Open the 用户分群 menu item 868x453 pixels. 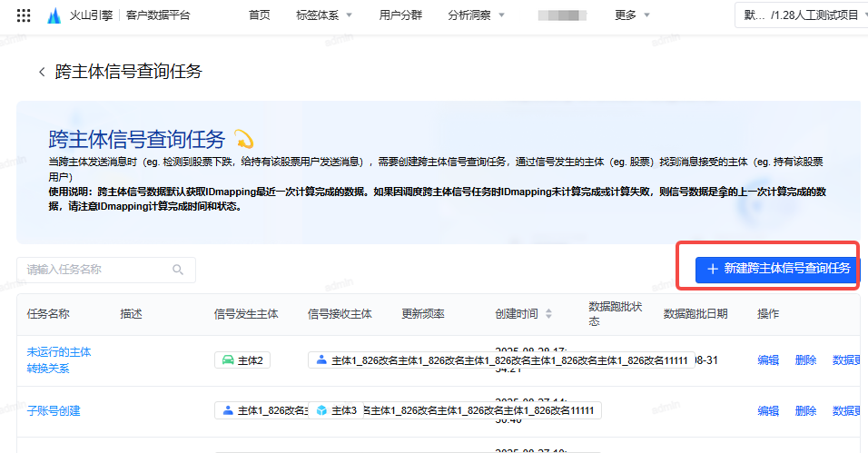click(x=400, y=15)
